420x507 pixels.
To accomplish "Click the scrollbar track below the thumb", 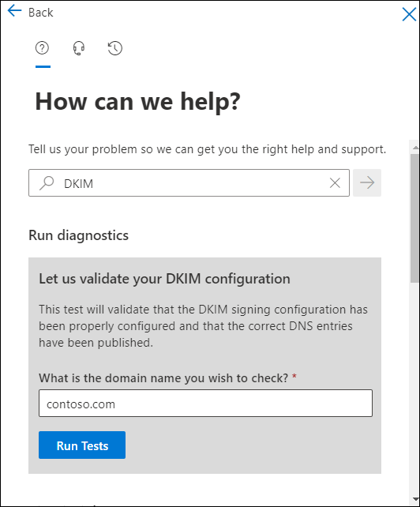I will (x=414, y=388).
